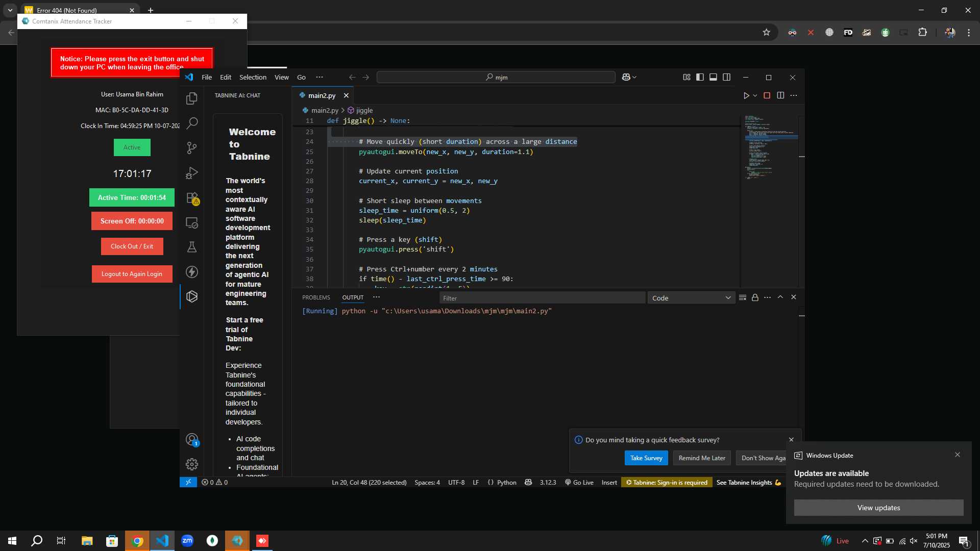Click the output Filter input field

tap(542, 298)
